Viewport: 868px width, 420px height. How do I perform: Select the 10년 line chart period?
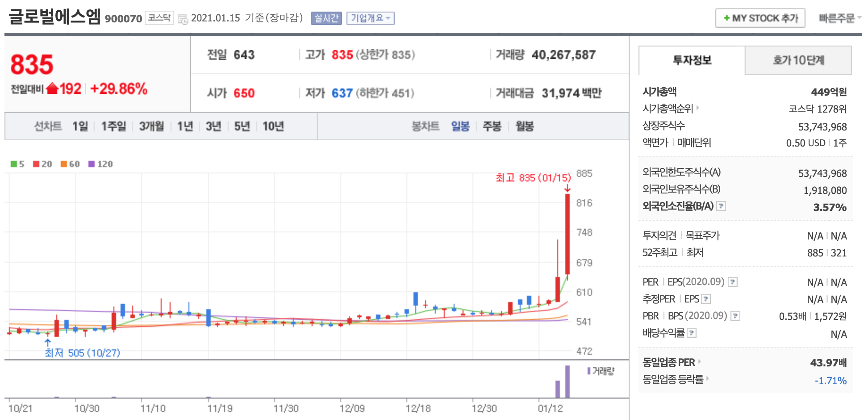(273, 126)
